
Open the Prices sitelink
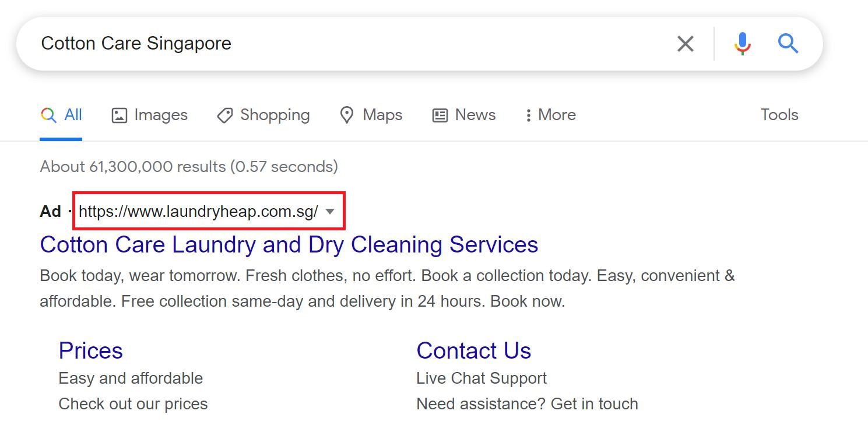click(x=90, y=350)
